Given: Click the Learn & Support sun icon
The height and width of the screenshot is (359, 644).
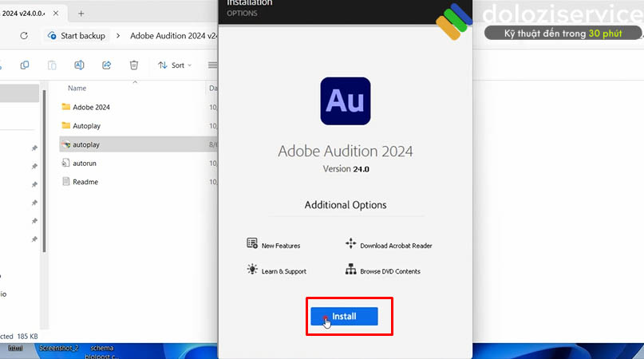Looking at the screenshot, I should click(252, 269).
